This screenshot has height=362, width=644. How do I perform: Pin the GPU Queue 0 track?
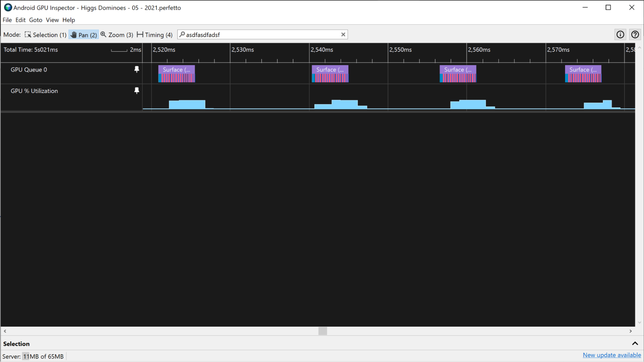pos(137,70)
